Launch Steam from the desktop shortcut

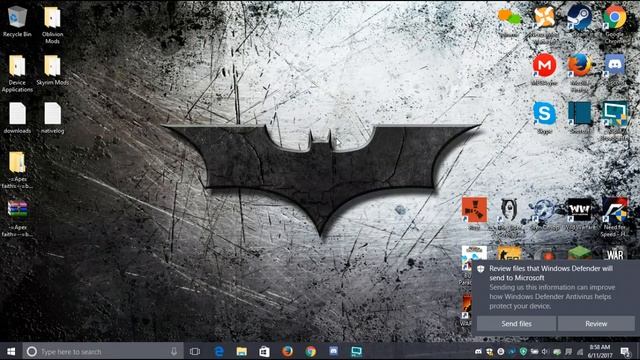point(580,18)
